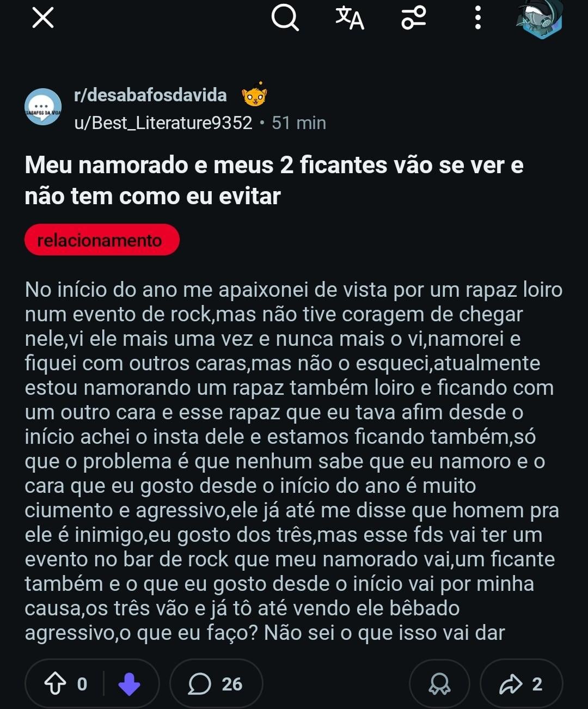Upvote the post with the up arrow
588x709 pixels.
click(x=55, y=684)
